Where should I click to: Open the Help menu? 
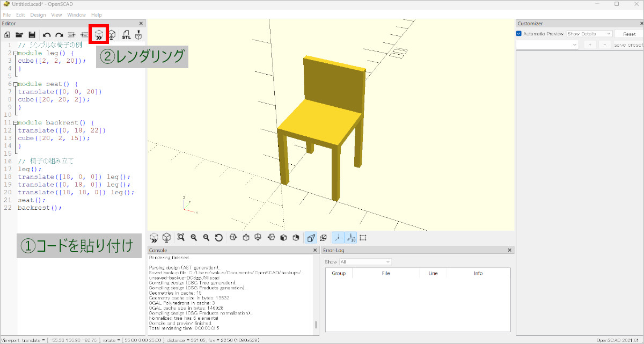coord(97,15)
